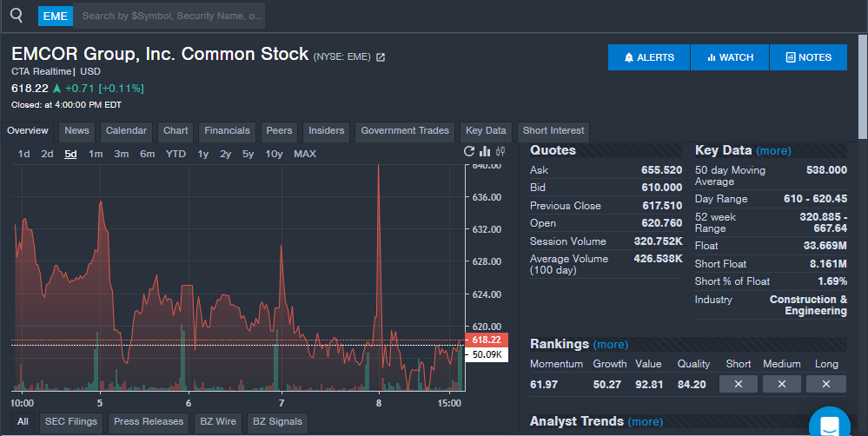Set chart range to 1y
This screenshot has height=436, width=868.
pyautogui.click(x=203, y=154)
